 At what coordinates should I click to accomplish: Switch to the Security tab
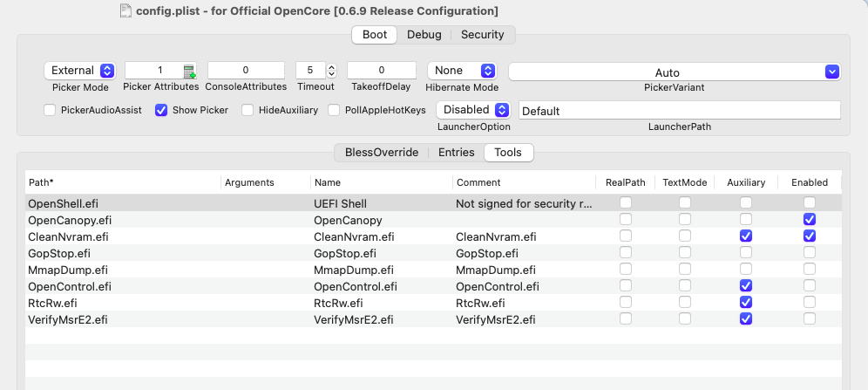483,35
